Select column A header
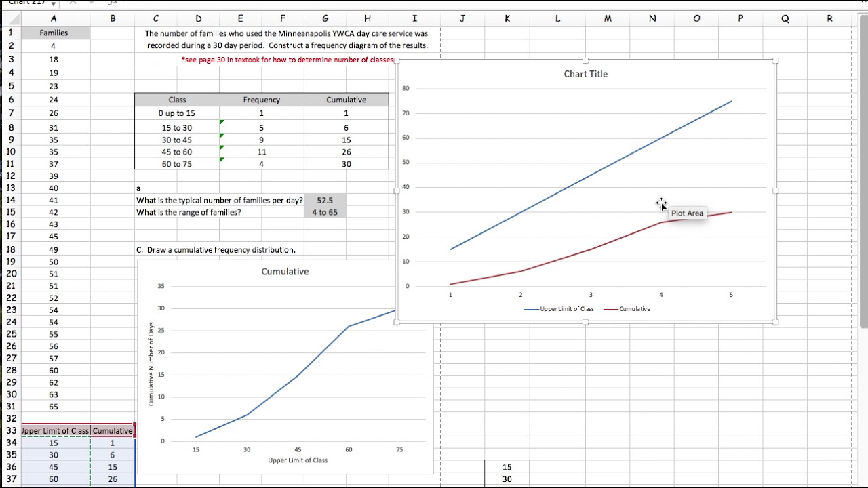868x488 pixels. coord(54,18)
